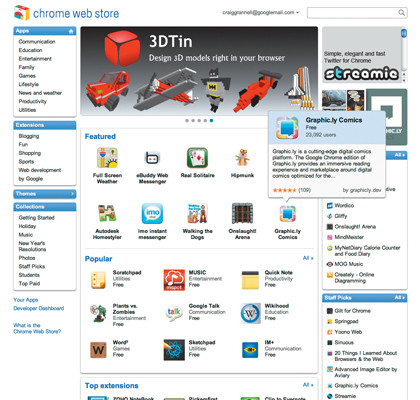Screen dimensions: 420x400
Task: Click the popup star rating (109)
Action: click(x=292, y=190)
